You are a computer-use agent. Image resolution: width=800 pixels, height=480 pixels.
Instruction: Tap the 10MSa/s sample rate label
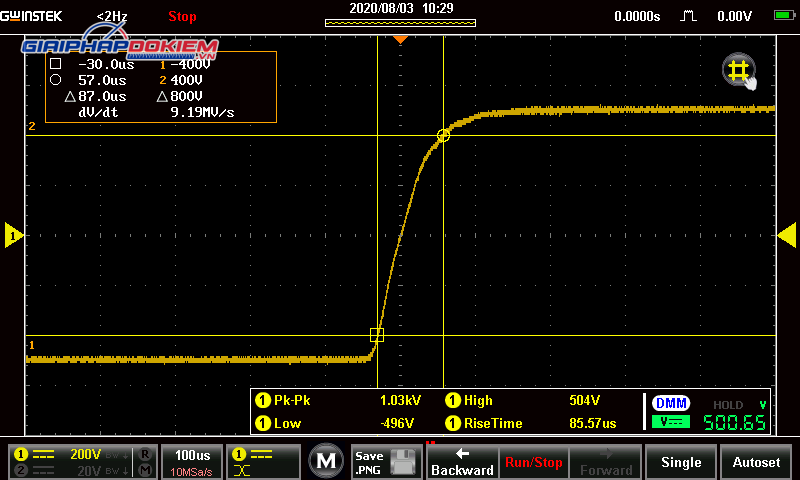point(191,472)
